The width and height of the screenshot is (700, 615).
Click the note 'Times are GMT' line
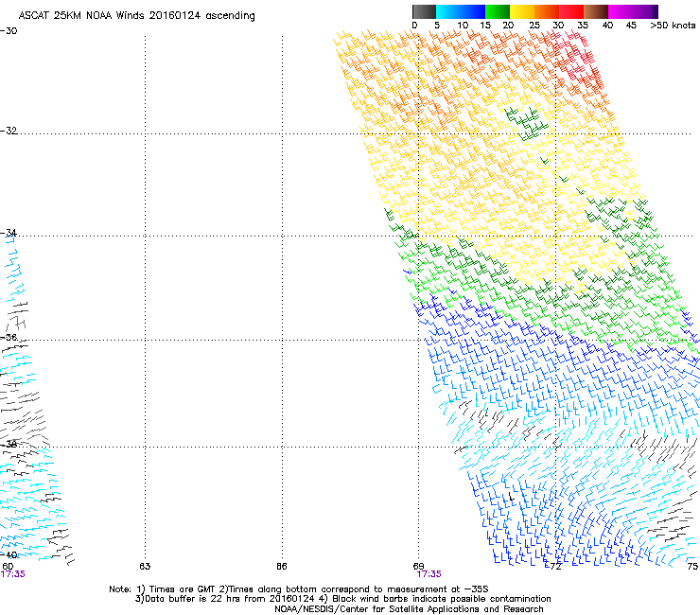tap(299, 589)
